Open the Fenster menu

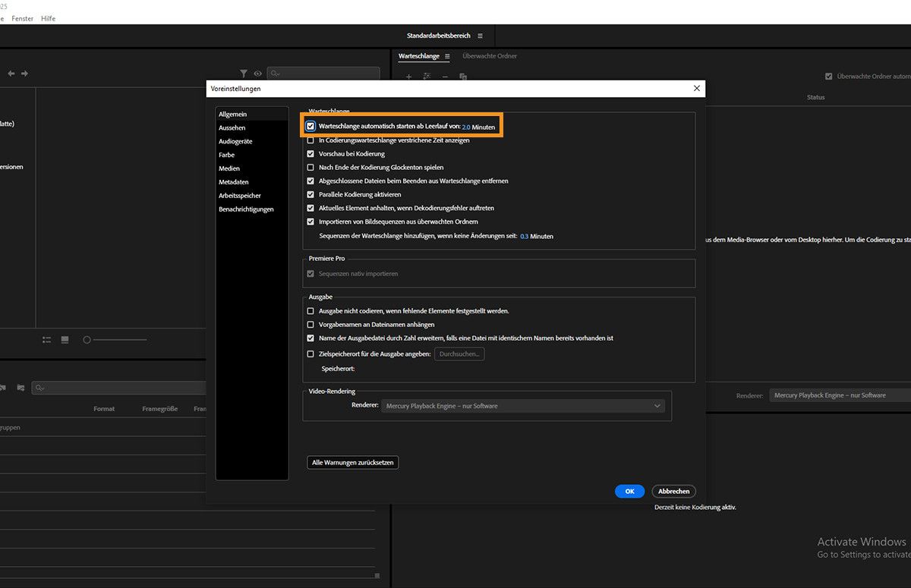[23, 18]
